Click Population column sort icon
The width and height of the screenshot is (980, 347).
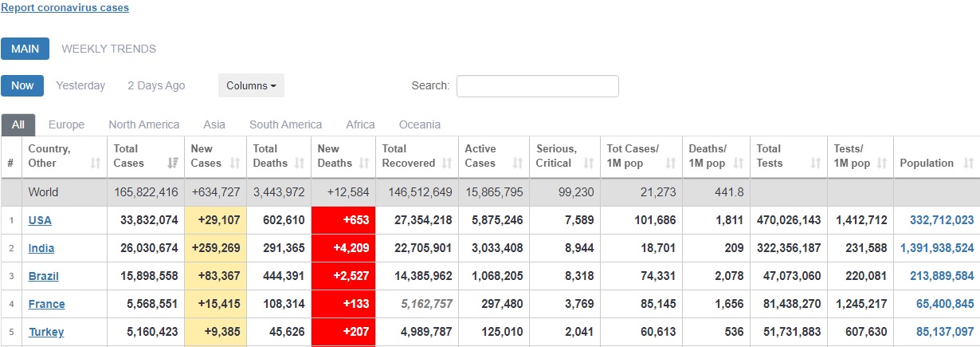point(968,164)
